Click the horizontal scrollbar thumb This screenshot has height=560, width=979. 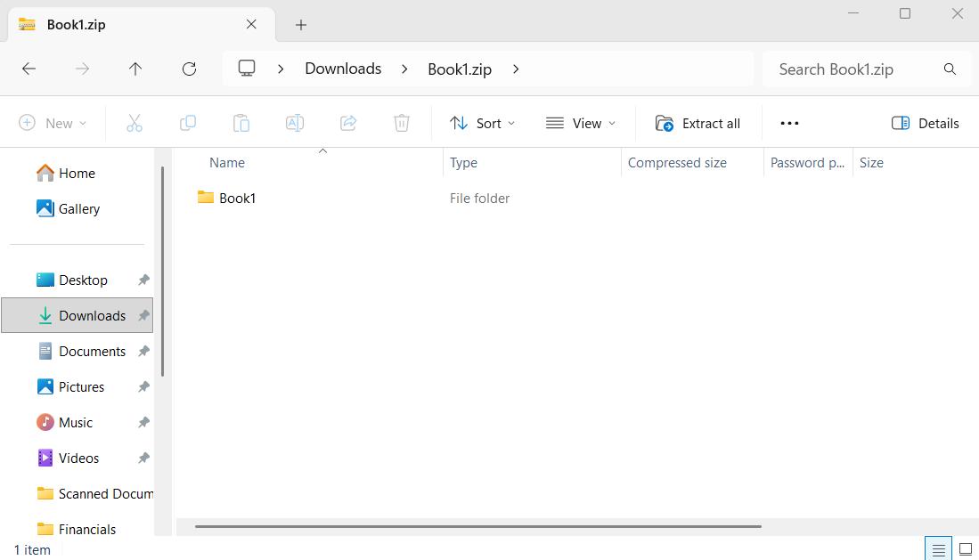(x=477, y=526)
